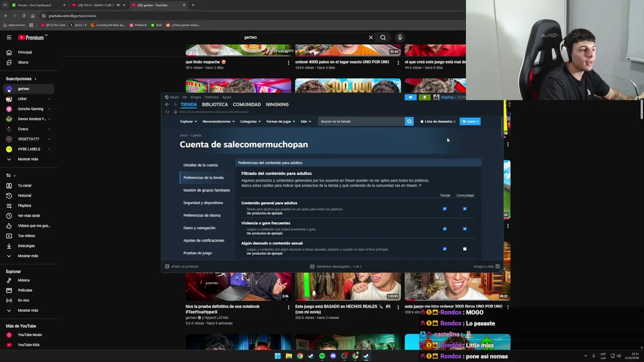
Task: Click the add a product plus icon
Action: point(167,266)
